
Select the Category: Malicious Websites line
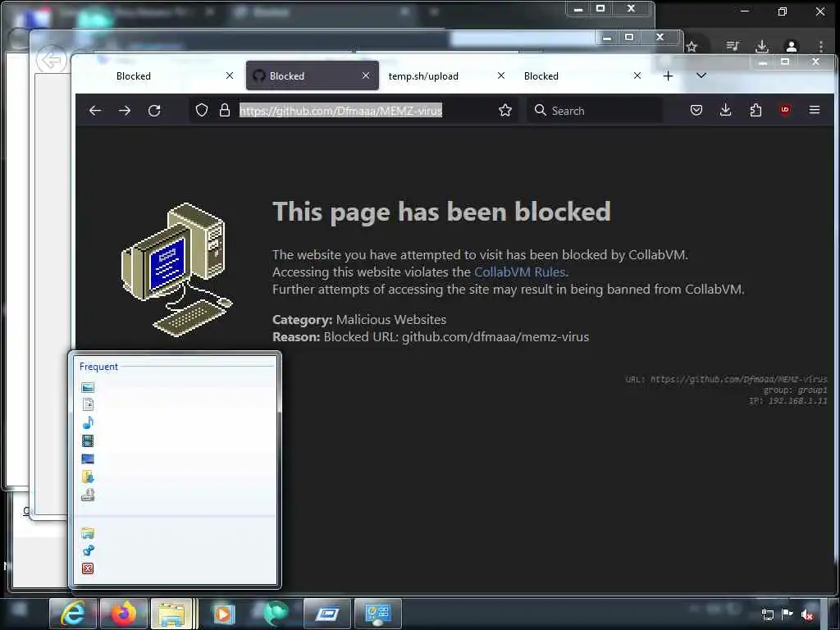pyautogui.click(x=359, y=320)
